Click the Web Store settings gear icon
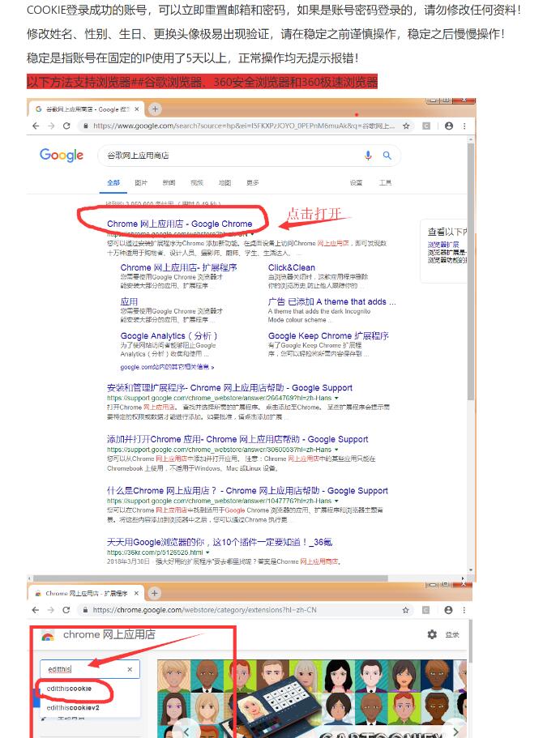Viewport: 560px width, 738px height. coord(432,635)
